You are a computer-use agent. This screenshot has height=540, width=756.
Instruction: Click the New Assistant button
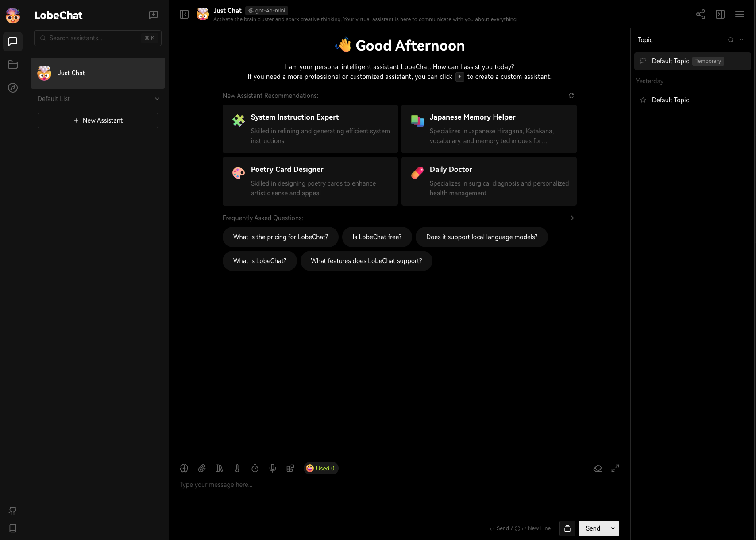(x=97, y=120)
